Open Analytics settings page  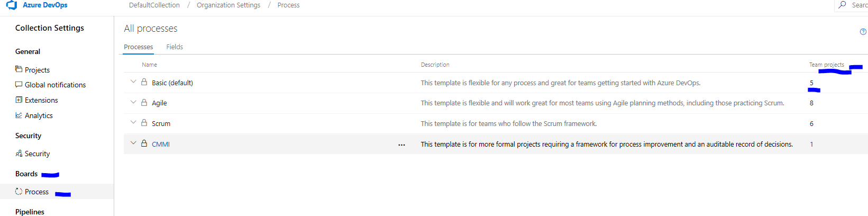pyautogui.click(x=39, y=115)
